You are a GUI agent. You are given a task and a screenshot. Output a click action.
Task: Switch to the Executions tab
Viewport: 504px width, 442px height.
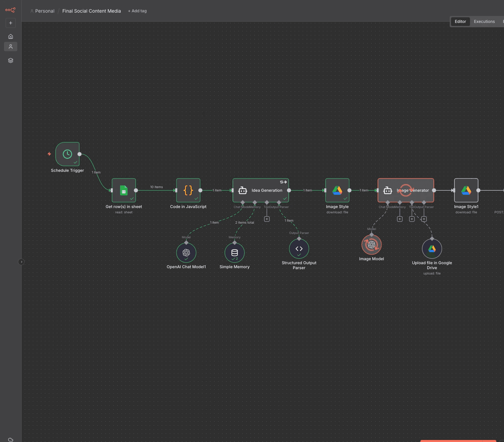pyautogui.click(x=484, y=21)
